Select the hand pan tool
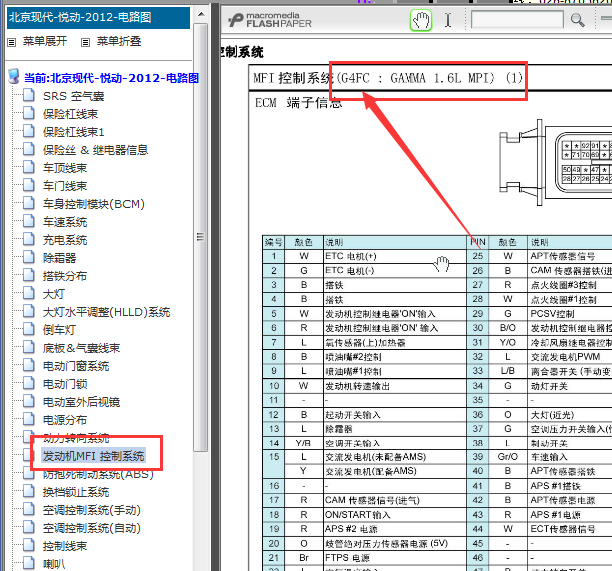This screenshot has height=571, width=612. click(x=421, y=20)
